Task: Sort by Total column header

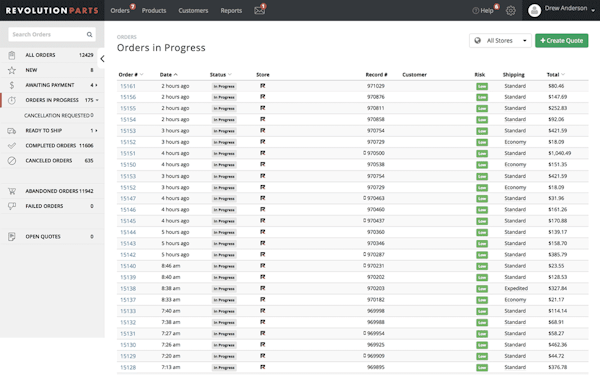Action: pyautogui.click(x=556, y=75)
